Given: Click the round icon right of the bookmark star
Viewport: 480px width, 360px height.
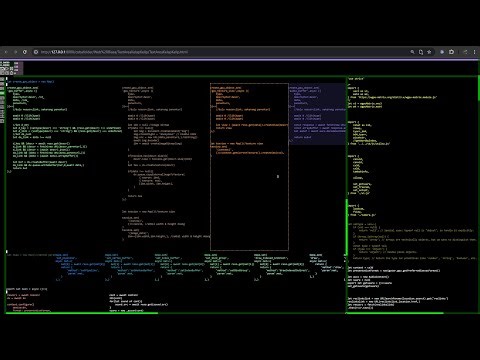Looking at the screenshot, I should [x=442, y=52].
